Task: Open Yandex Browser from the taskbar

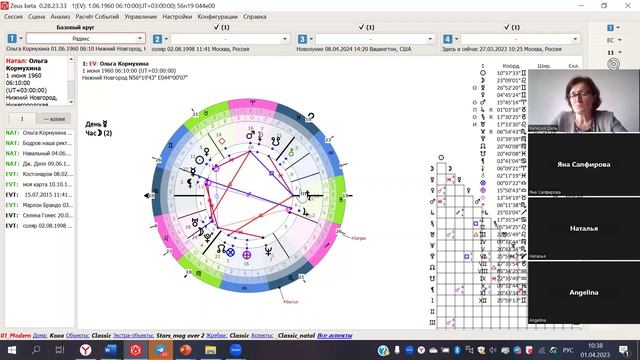Action: (x=85, y=350)
